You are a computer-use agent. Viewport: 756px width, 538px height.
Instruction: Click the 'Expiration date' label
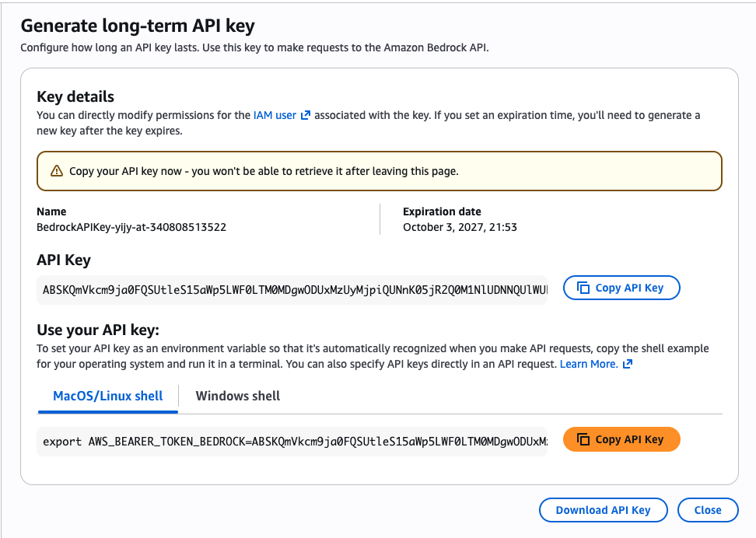tap(442, 211)
